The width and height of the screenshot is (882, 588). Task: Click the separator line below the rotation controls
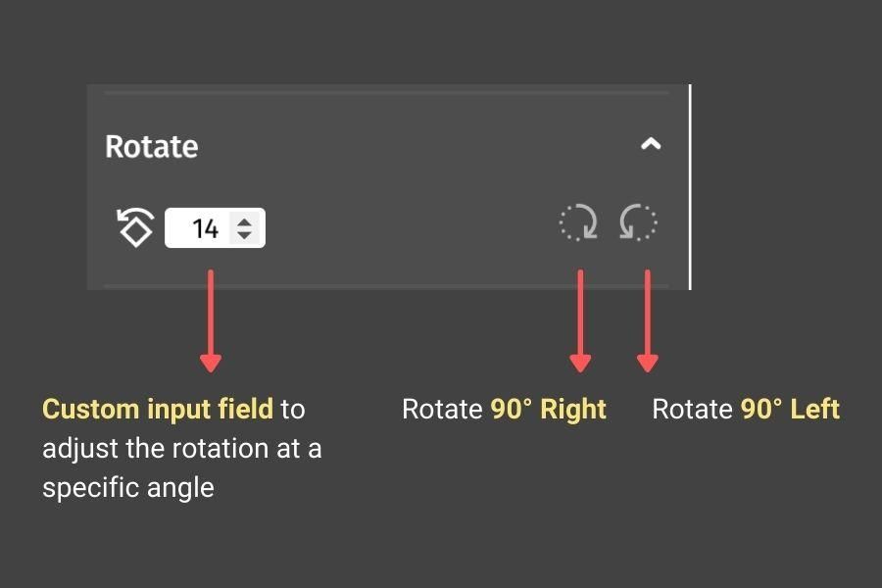(387, 286)
